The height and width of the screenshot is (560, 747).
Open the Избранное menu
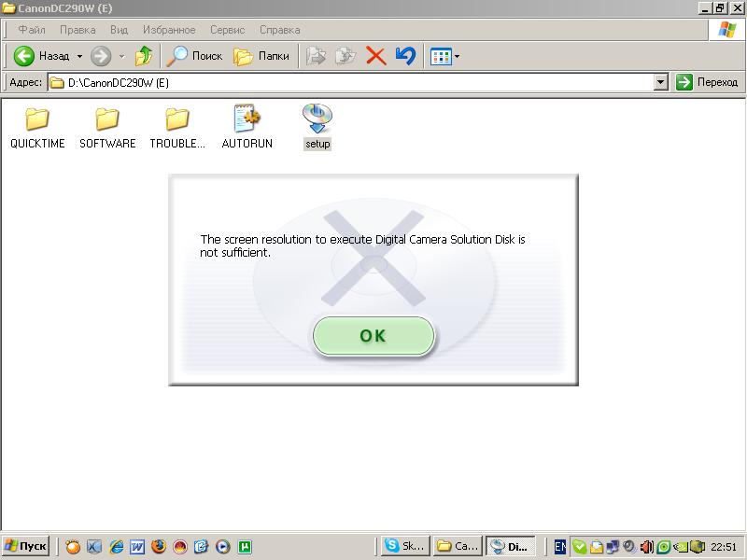pos(169,30)
